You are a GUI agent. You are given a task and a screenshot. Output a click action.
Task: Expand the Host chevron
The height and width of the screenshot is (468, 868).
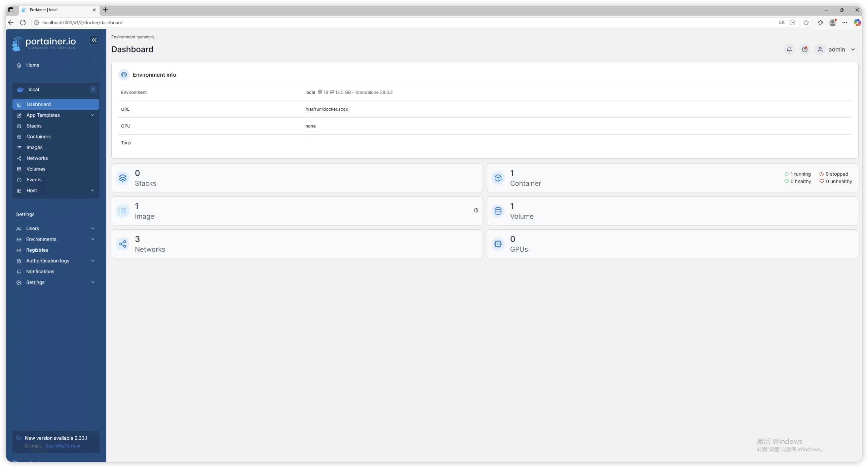92,190
